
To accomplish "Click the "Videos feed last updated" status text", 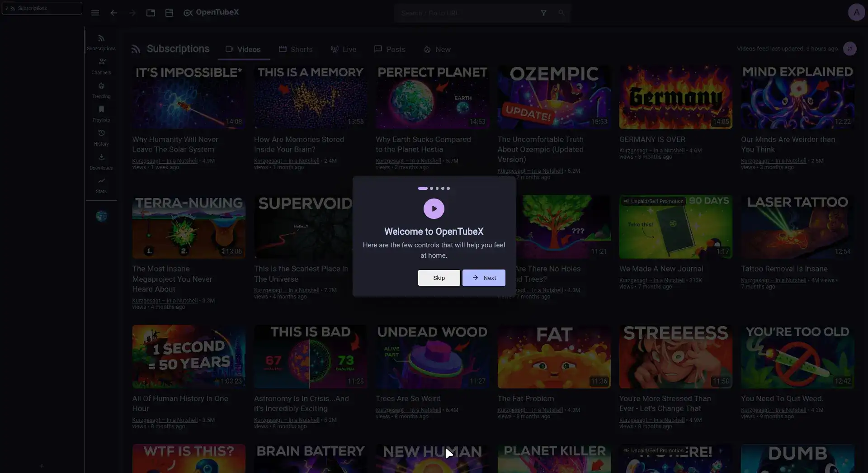I will (787, 49).
